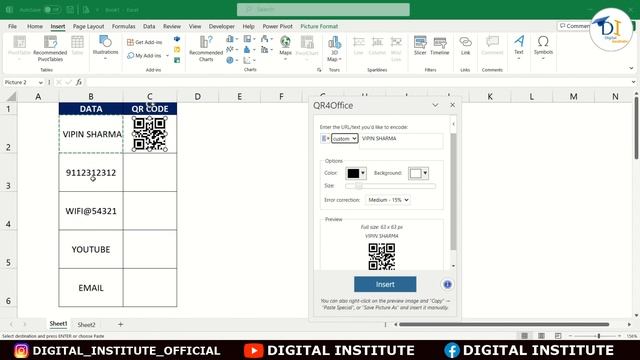Screen dimensions: 640x360
Task: Open the Text group menu
Action: (519, 47)
